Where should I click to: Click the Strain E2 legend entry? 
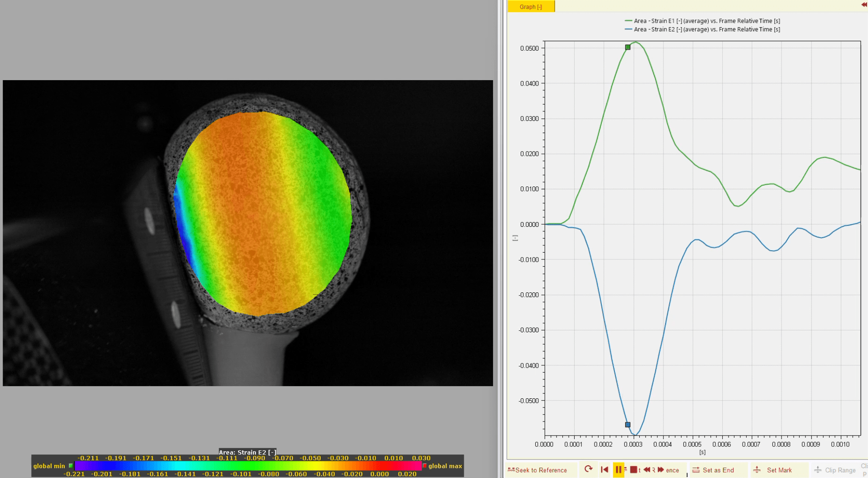pos(702,29)
